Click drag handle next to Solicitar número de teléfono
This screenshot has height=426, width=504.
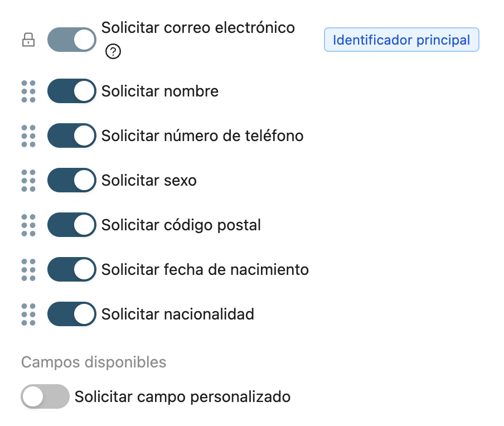[x=28, y=136]
